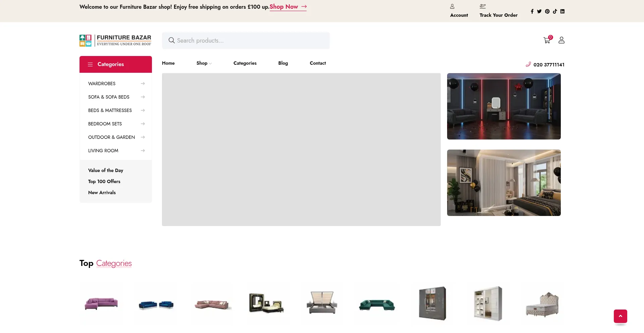The width and height of the screenshot is (644, 333).
Task: Open the TikTok social icon
Action: (555, 11)
